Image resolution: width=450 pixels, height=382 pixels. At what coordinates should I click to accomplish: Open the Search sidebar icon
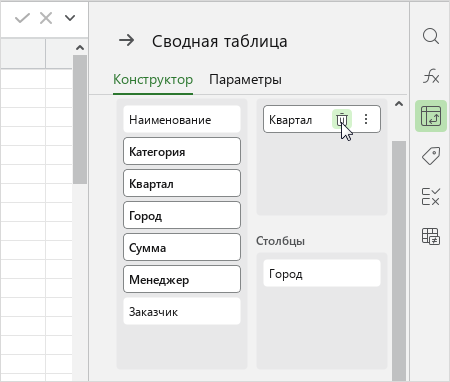point(431,36)
